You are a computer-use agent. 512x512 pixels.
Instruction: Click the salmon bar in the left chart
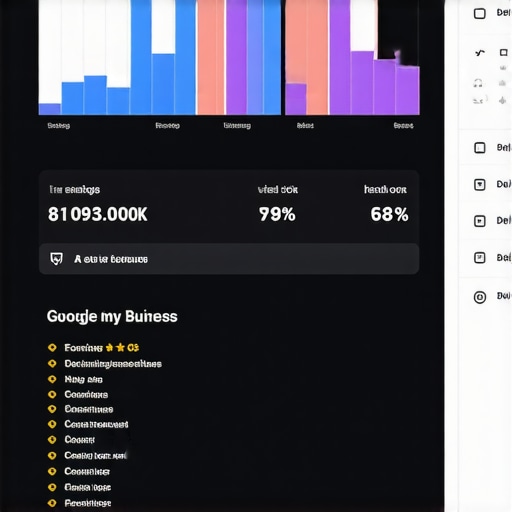(x=211, y=57)
